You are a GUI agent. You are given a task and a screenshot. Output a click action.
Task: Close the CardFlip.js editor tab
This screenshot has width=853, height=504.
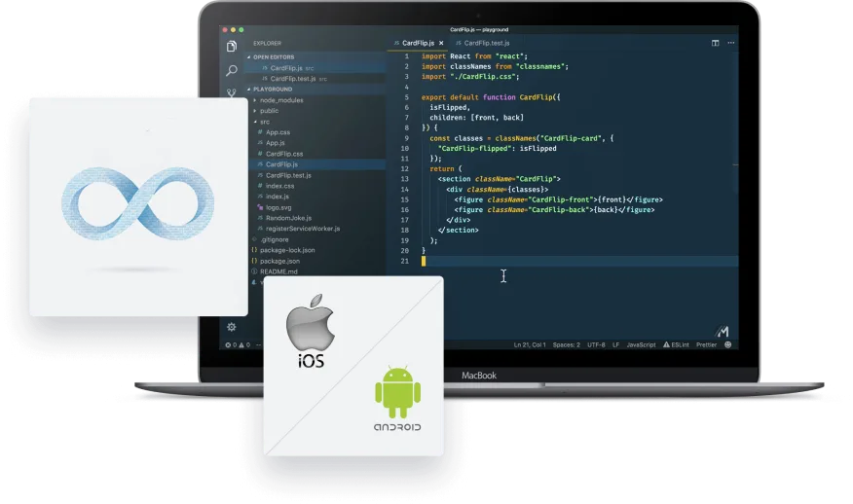441,43
